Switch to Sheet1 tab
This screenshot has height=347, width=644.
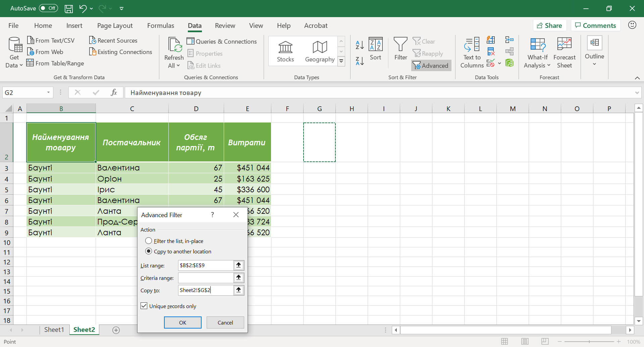coord(54,330)
